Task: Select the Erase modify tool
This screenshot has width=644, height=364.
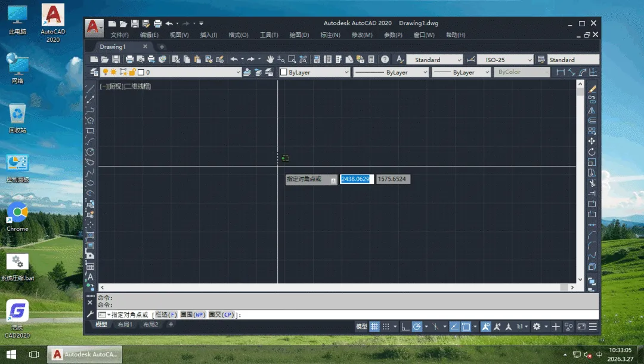Action: click(x=592, y=89)
